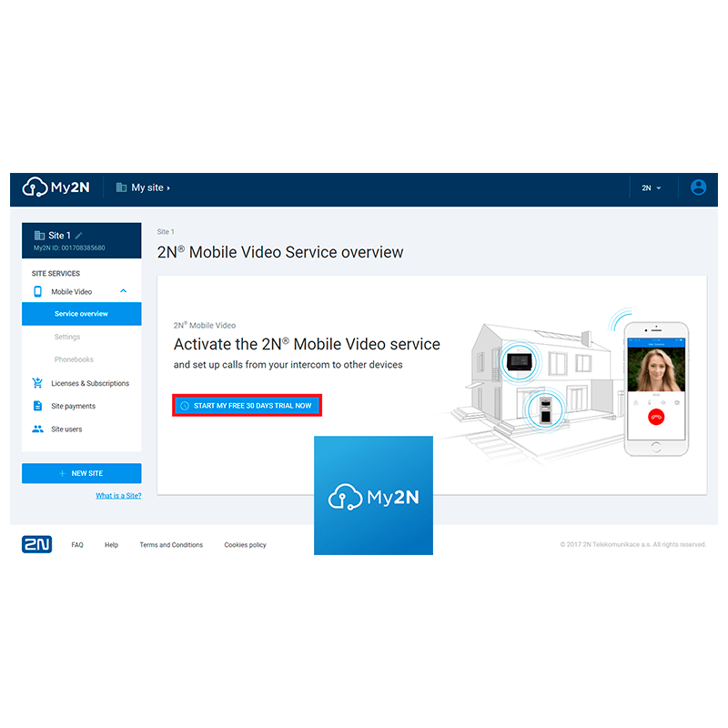Click the Mobile Video phone icon

coord(37,292)
